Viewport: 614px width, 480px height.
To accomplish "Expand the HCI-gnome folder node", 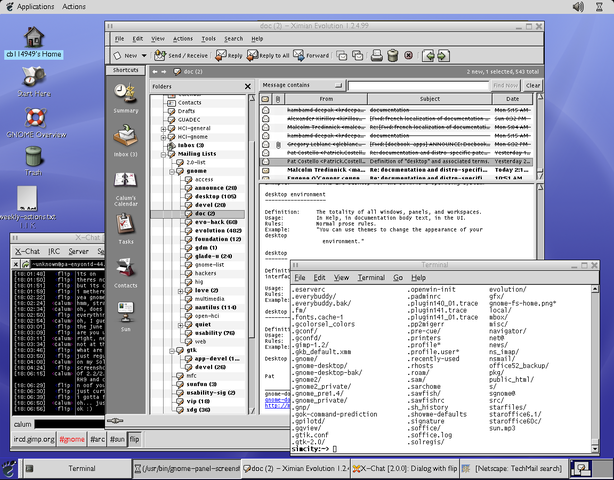I will pyautogui.click(x=163, y=137).
